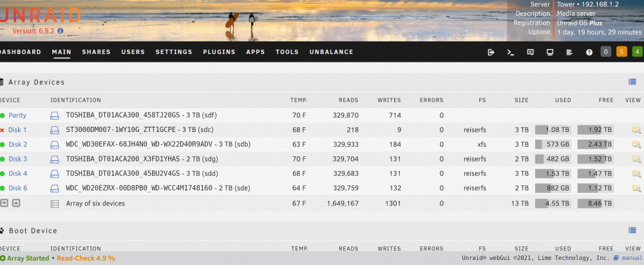Click the Disk 1 red X status indicator
The width and height of the screenshot is (644, 267).
2,130
